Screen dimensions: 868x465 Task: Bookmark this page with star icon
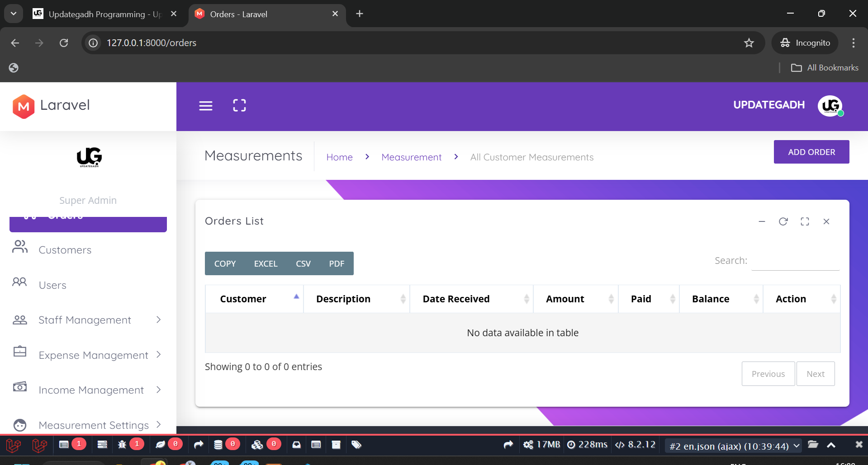coord(749,43)
